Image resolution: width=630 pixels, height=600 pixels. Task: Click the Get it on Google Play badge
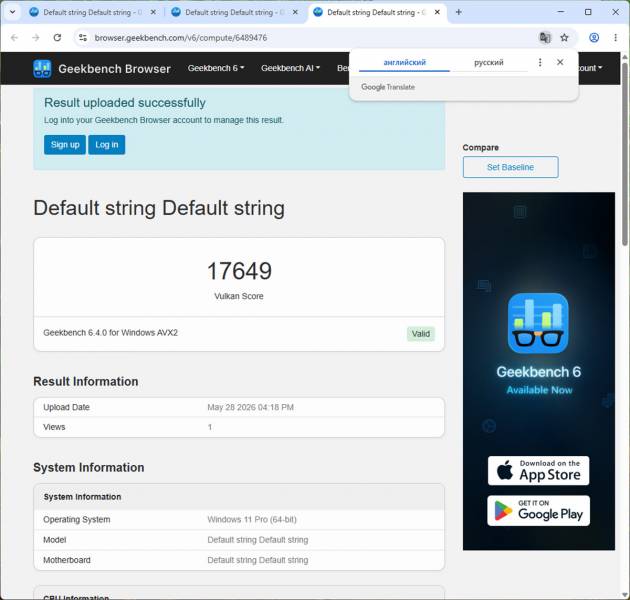coord(538,511)
